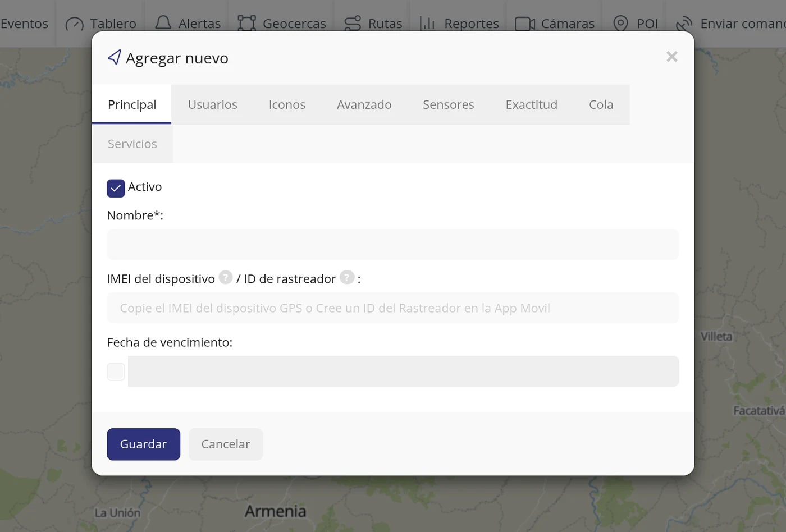Click the La Unión label on the map

117,513
